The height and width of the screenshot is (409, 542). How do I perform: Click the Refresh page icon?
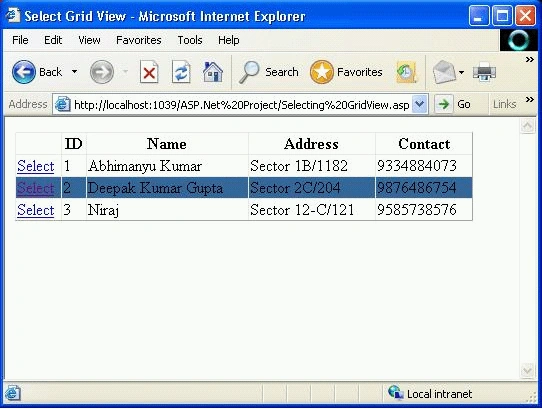(181, 72)
